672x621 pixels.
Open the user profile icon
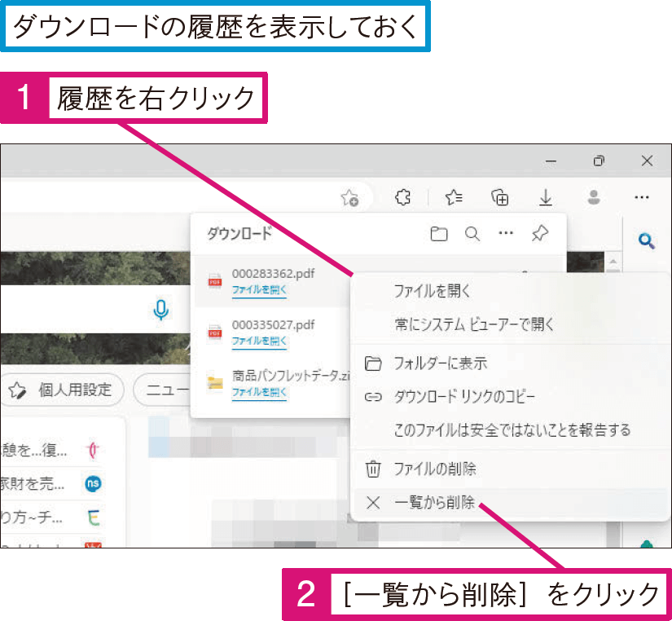click(594, 197)
